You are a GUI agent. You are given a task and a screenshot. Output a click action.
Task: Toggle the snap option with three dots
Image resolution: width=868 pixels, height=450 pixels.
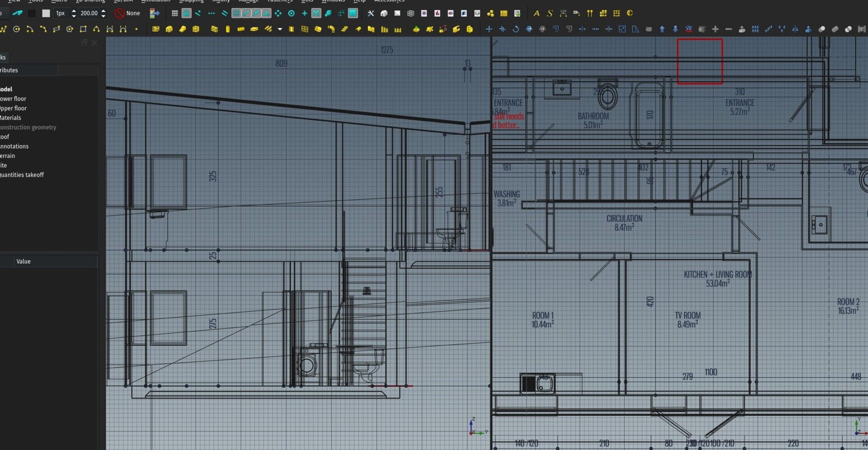pos(211,13)
